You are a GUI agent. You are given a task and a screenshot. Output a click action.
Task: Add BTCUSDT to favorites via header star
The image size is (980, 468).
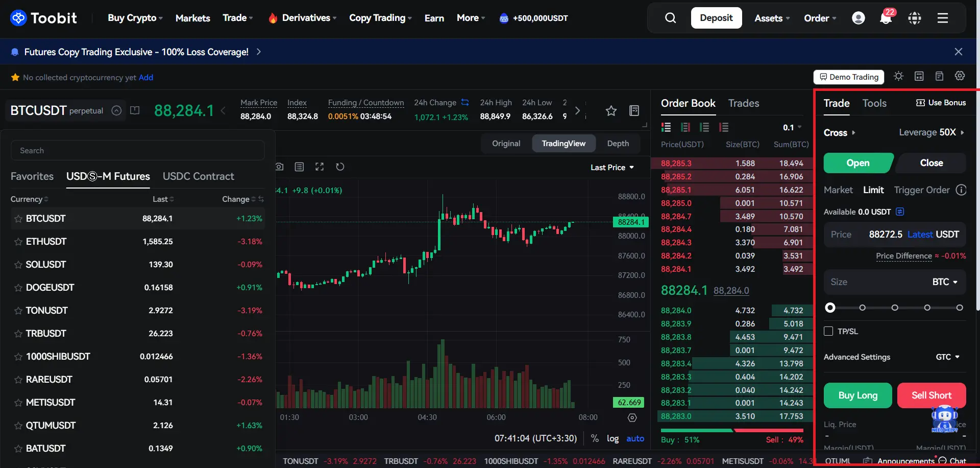click(x=611, y=110)
